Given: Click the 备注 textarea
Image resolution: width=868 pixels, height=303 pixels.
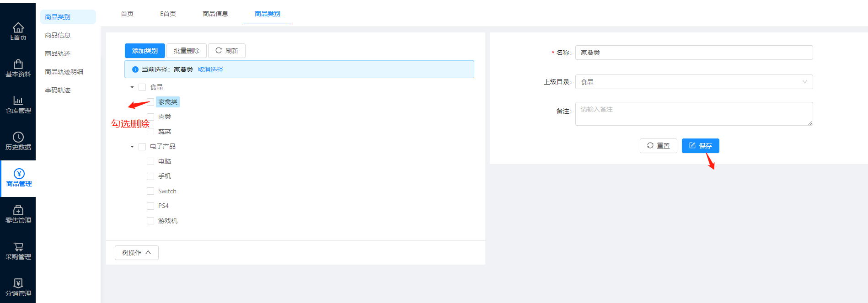Looking at the screenshot, I should 694,114.
